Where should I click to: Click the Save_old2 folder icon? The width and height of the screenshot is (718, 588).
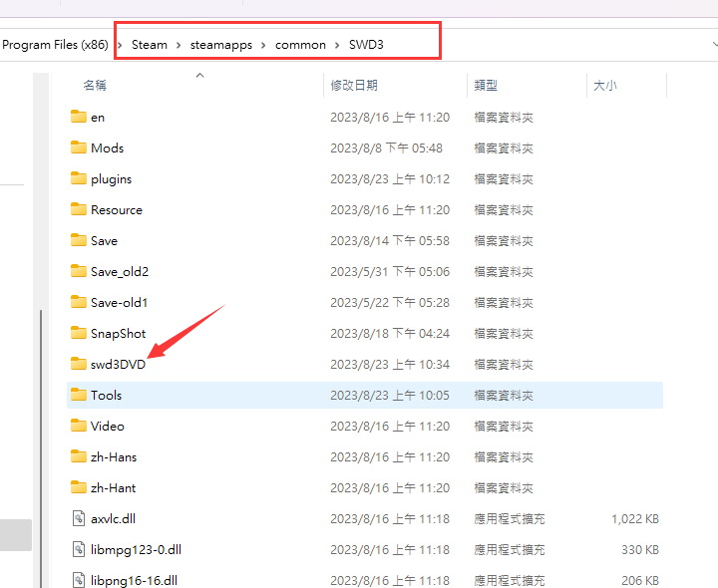pos(79,271)
